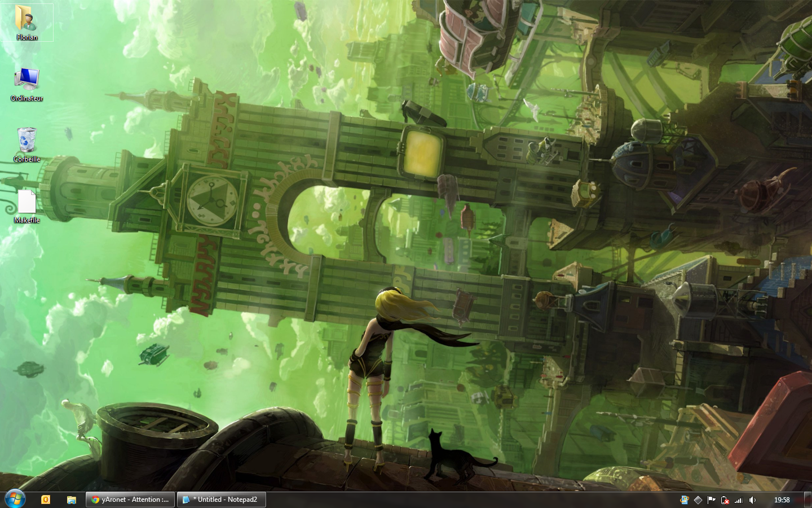Click the Notepad2 icon on taskbar button
This screenshot has height=508, width=812.
186,500
